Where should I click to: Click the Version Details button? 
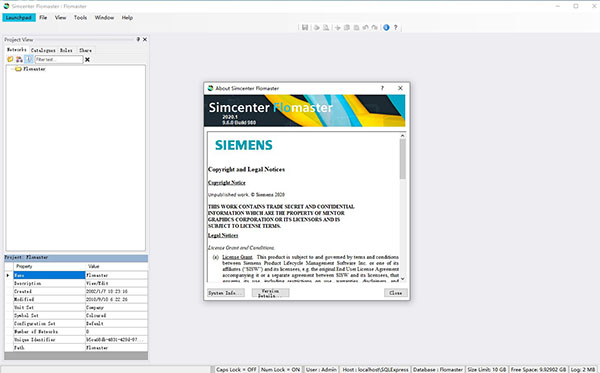tap(270, 293)
